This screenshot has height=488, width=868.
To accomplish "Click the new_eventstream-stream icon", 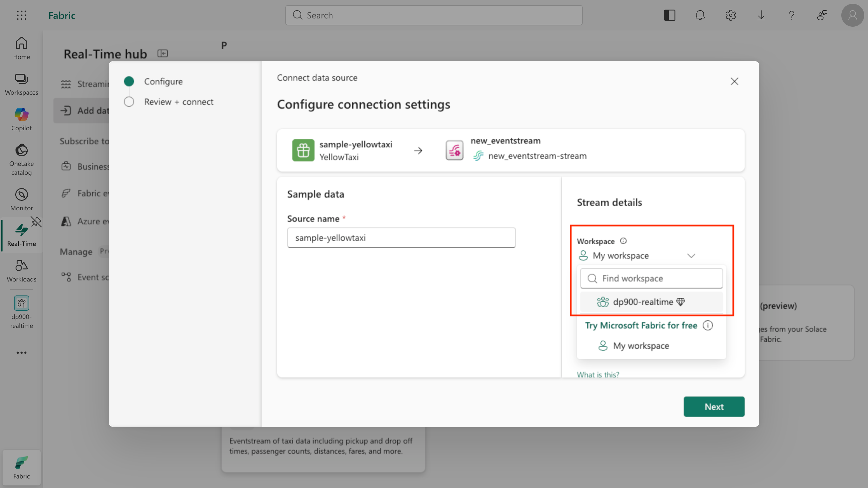I will tap(478, 156).
